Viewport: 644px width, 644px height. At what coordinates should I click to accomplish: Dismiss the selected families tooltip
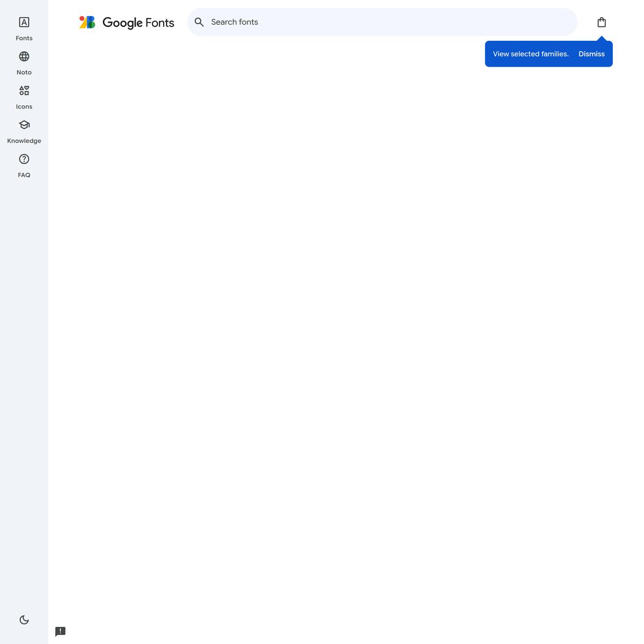pos(591,54)
